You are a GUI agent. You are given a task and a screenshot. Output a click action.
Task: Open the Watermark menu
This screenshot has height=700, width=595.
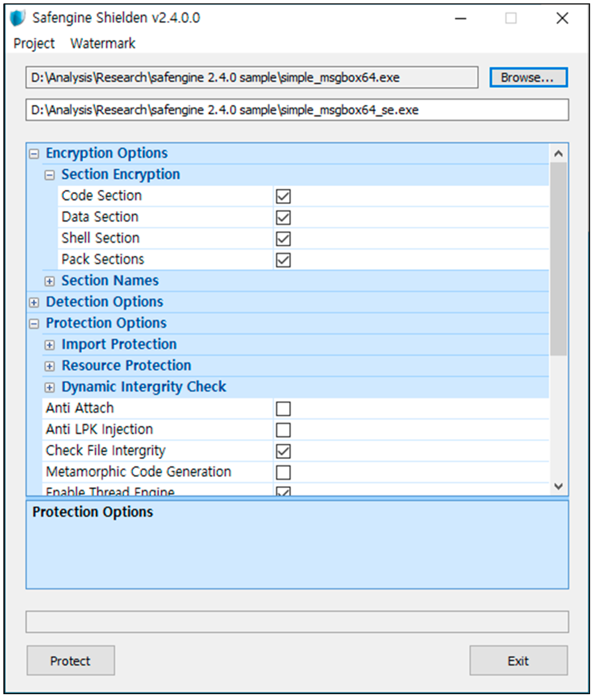103,43
